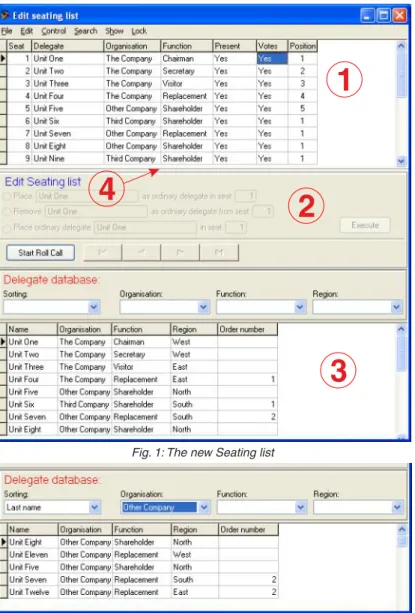415x613 pixels.
Task: Click the row selector arrow beside seat 1 Unit One
Action: 3,59
